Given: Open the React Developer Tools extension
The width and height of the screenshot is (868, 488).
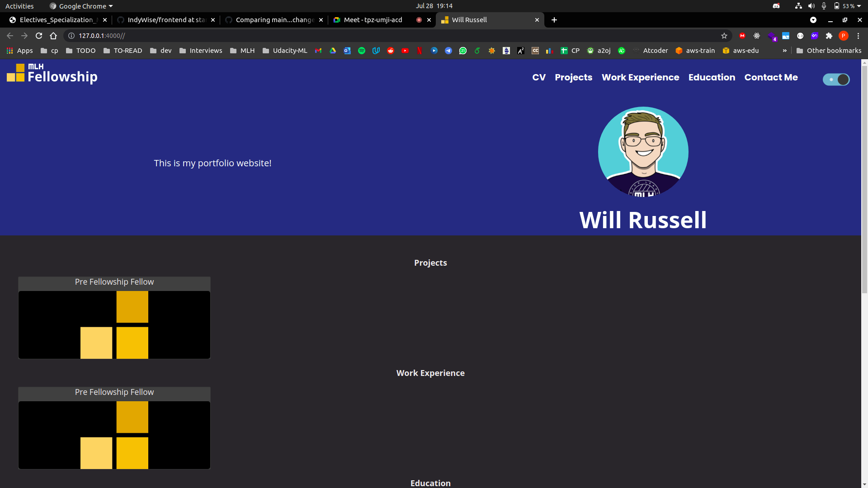Looking at the screenshot, I should click(756, 36).
